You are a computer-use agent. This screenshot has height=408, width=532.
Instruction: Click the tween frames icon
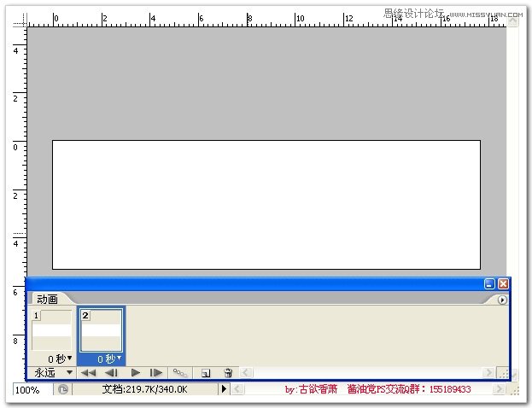coord(180,373)
